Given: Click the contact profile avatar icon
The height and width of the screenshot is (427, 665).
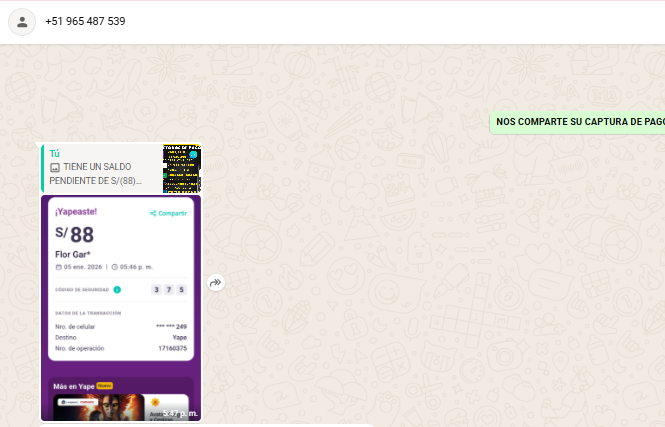Looking at the screenshot, I should coord(22,22).
